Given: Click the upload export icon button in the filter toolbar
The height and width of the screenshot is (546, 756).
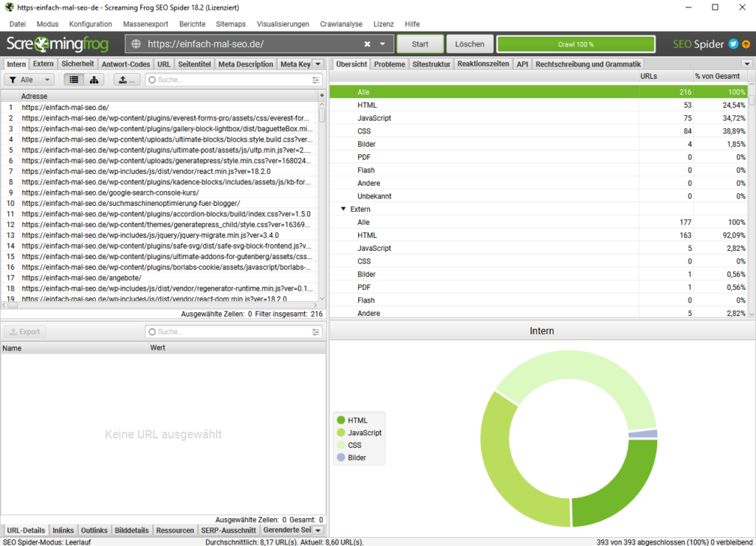Looking at the screenshot, I should [127, 80].
